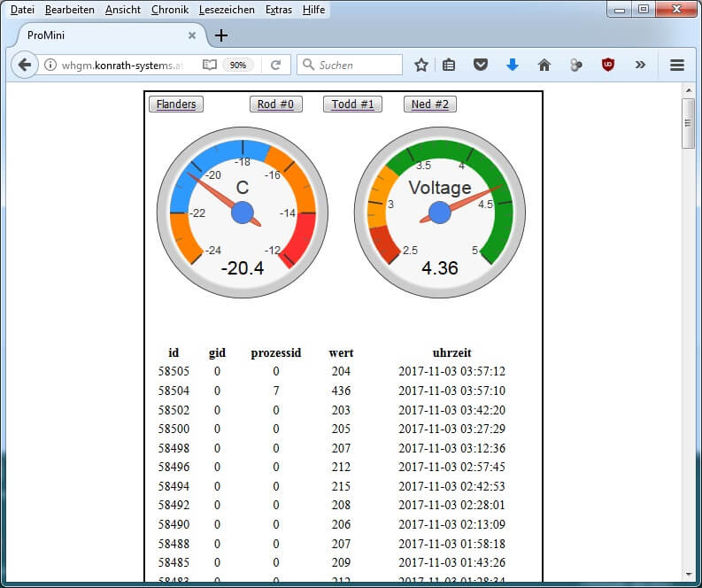Bookmark this page with the star icon

(x=421, y=65)
